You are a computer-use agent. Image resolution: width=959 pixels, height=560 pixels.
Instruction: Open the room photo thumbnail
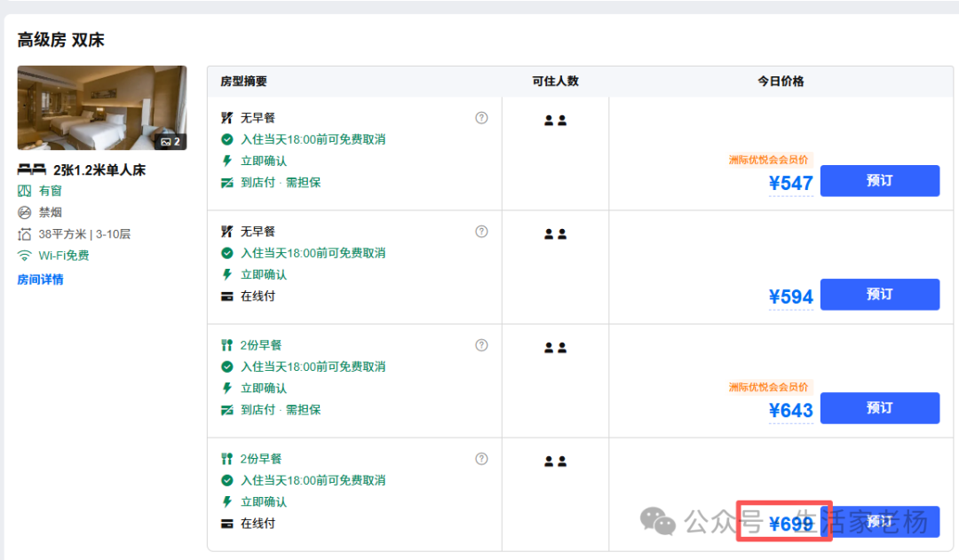click(102, 107)
